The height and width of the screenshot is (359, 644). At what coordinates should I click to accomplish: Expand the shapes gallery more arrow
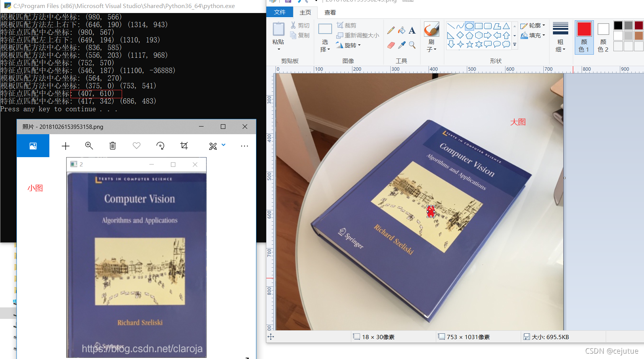pos(515,45)
